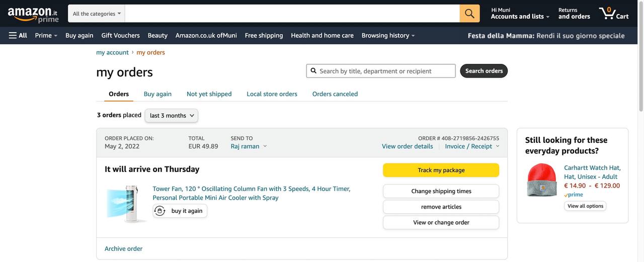
Task: Focus the order search input field
Action: (x=385, y=71)
